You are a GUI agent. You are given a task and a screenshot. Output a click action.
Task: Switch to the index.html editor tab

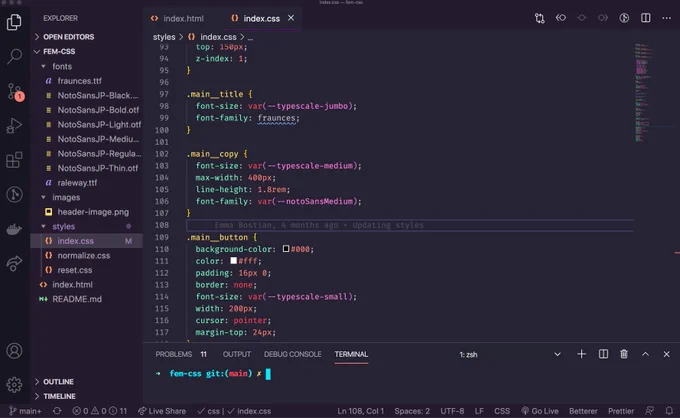(x=178, y=18)
